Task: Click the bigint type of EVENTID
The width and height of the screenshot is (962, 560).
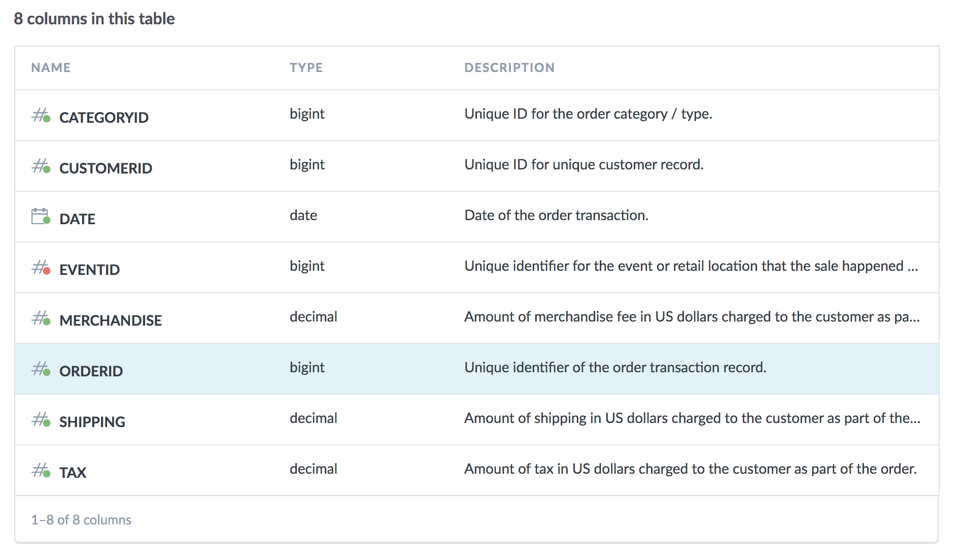Action: click(307, 266)
